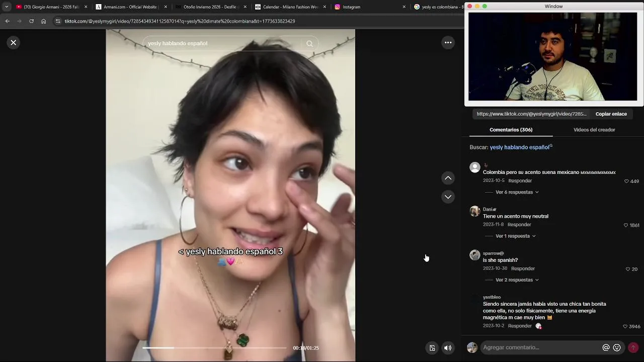Open the tab search dropdown arrow
Viewport: 644px width, 362px height.
tap(7, 7)
